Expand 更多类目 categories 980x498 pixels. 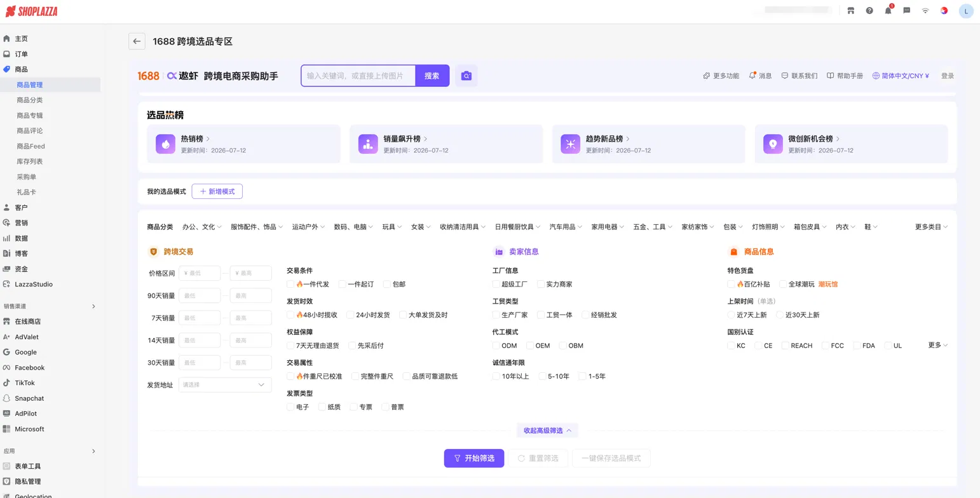click(932, 227)
